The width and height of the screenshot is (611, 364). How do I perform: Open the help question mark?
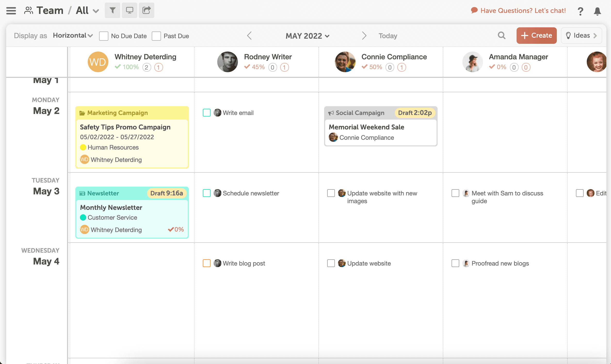click(580, 11)
